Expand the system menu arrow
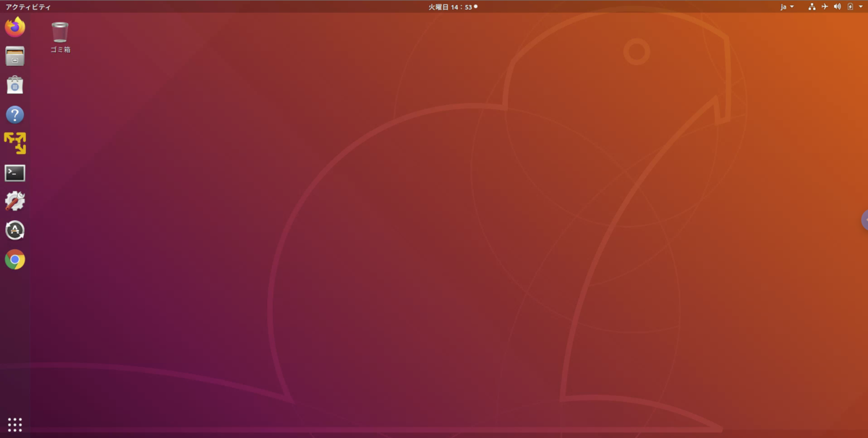This screenshot has height=438, width=868. click(x=861, y=7)
